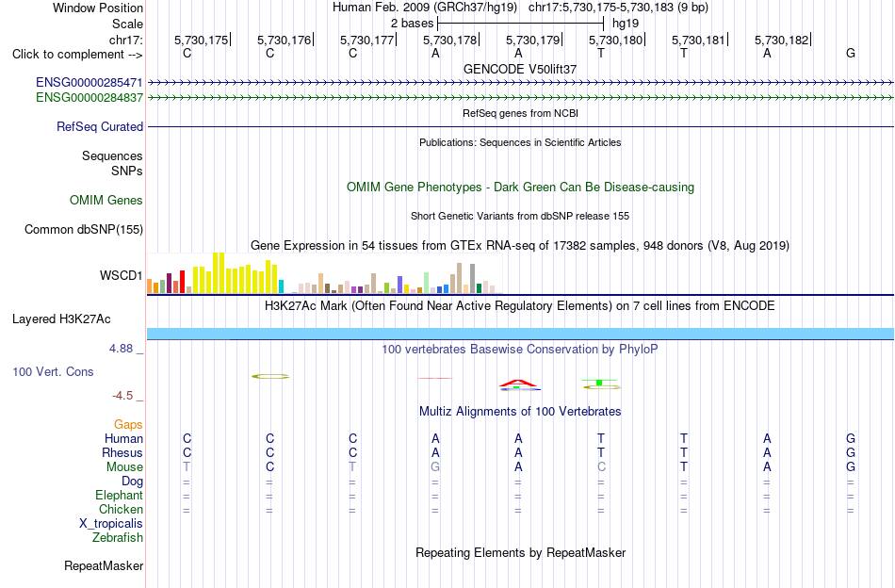Click the 5,730,175 position label
The height and width of the screenshot is (588, 895).
(201, 40)
